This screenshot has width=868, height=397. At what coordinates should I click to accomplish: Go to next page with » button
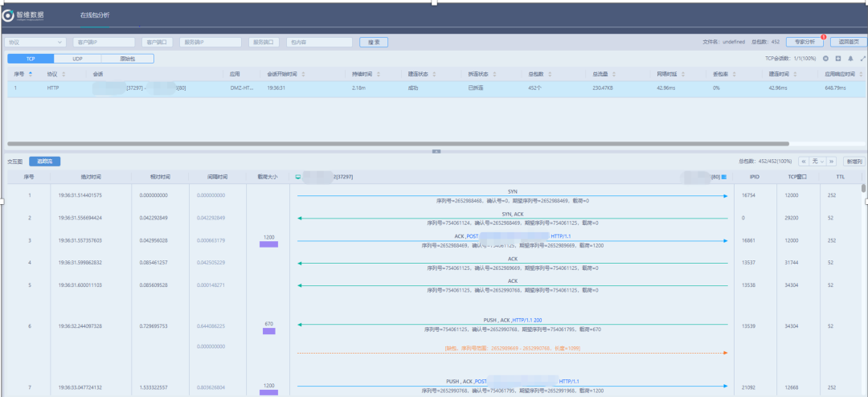tap(831, 162)
